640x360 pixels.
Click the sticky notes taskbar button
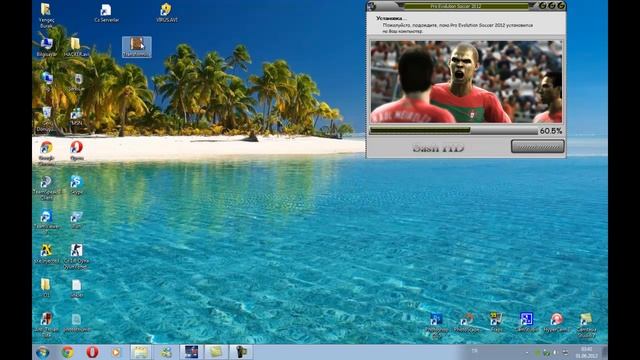(x=216, y=352)
